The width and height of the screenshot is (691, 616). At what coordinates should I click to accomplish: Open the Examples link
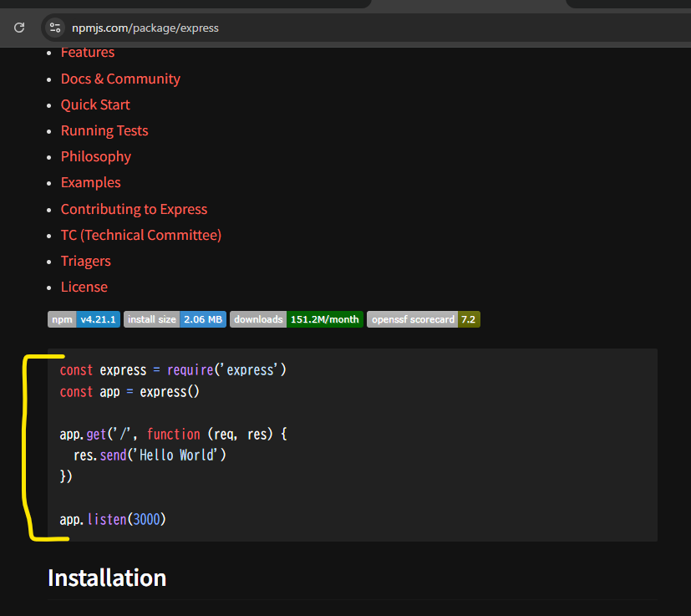(x=90, y=183)
